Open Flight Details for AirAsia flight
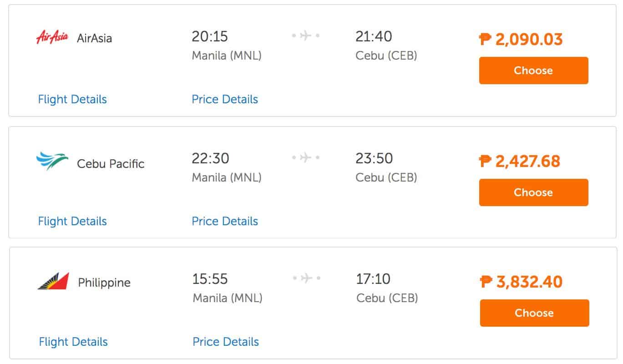 coord(72,99)
